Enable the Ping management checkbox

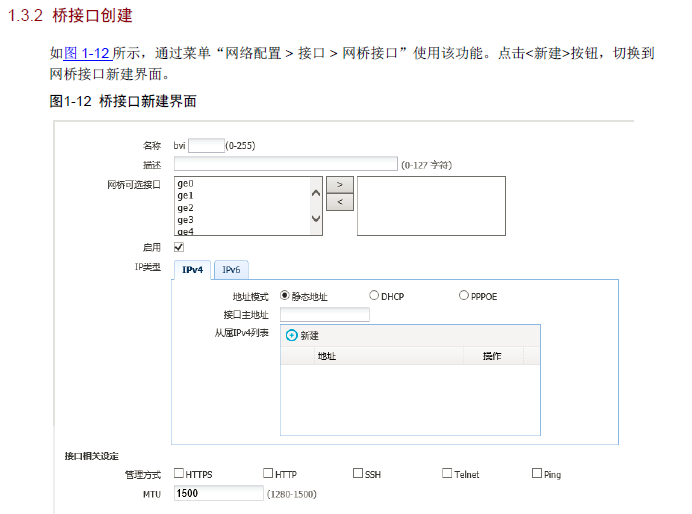(x=537, y=473)
